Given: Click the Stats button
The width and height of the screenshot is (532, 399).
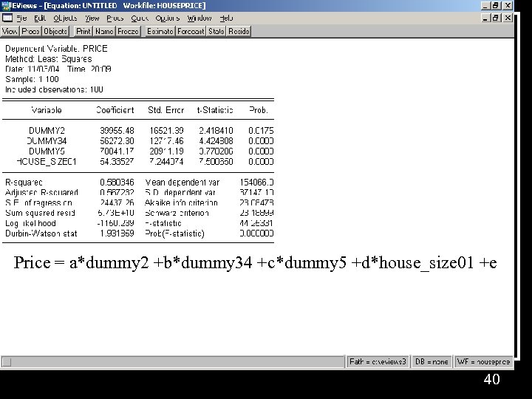Looking at the screenshot, I should coord(216,32).
